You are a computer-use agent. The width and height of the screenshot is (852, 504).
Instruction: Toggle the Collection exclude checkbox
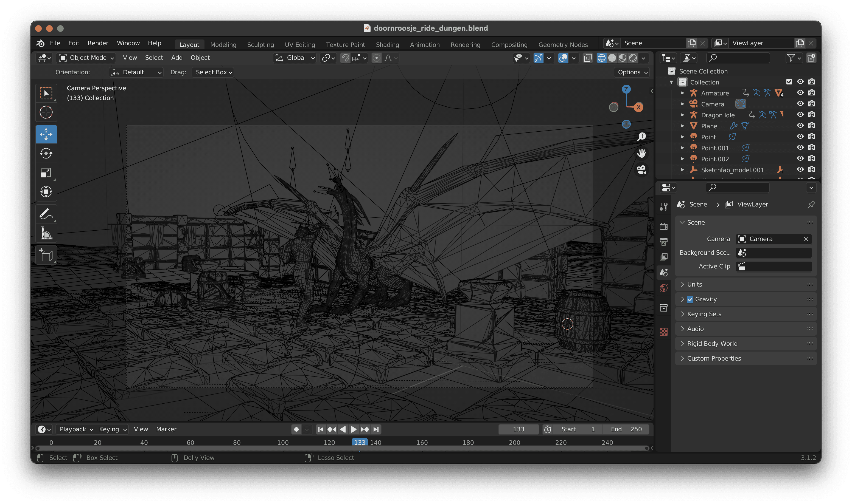pyautogui.click(x=789, y=82)
